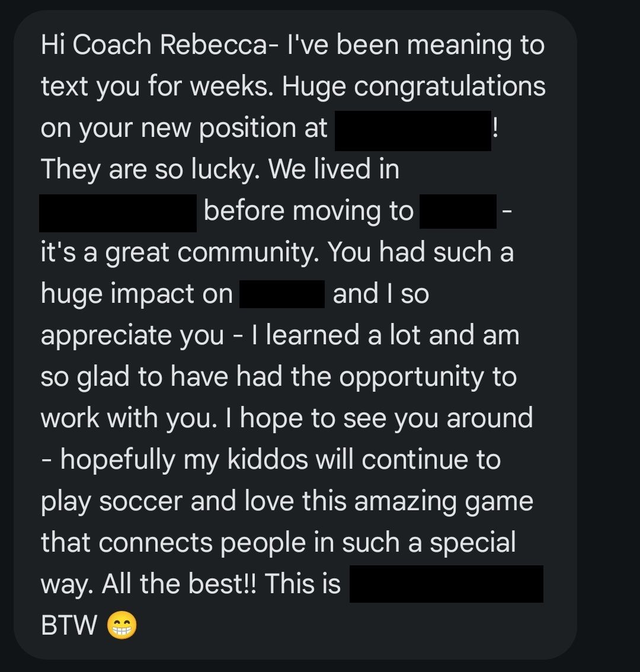Click the word "soccer" in the message
Viewport: 640px width, 672px height.
[141, 501]
